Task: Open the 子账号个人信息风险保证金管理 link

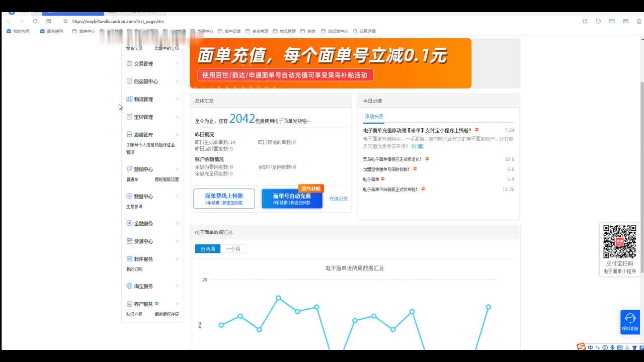Action: (x=150, y=148)
